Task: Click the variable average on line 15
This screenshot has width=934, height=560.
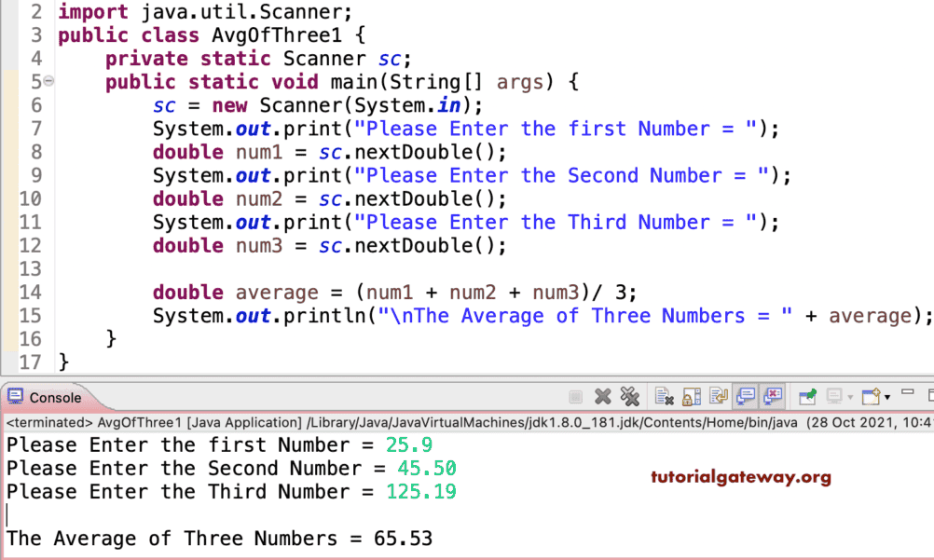Action: coord(870,315)
